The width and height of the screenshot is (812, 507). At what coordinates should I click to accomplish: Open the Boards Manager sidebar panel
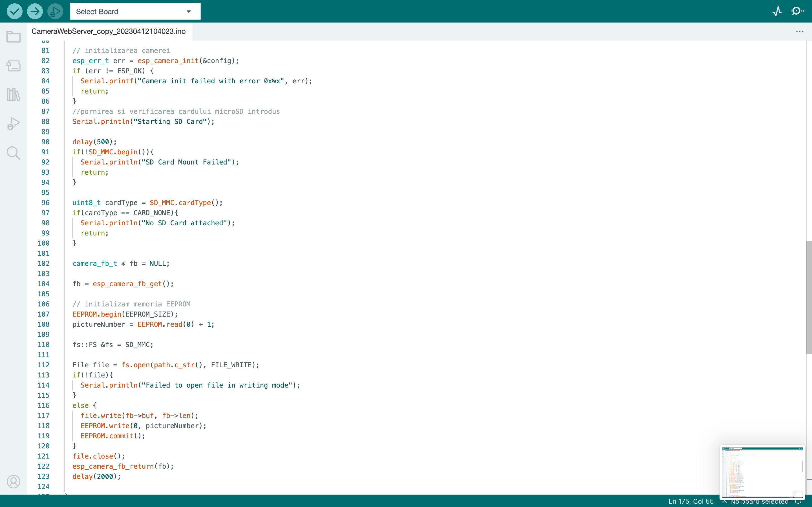coord(14,66)
